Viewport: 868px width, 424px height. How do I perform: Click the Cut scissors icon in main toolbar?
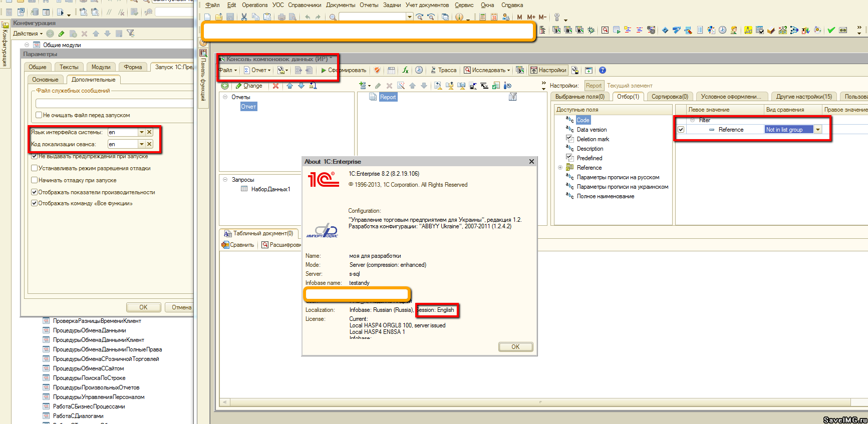tap(244, 17)
